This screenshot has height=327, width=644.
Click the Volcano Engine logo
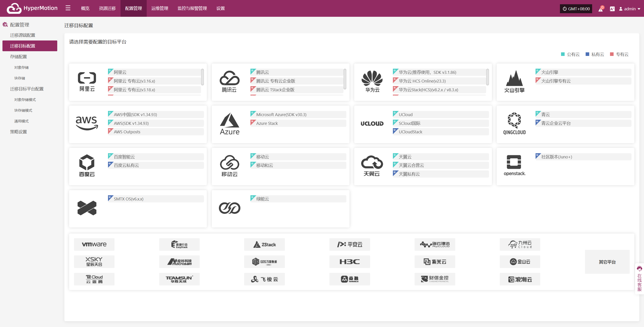pyautogui.click(x=514, y=81)
